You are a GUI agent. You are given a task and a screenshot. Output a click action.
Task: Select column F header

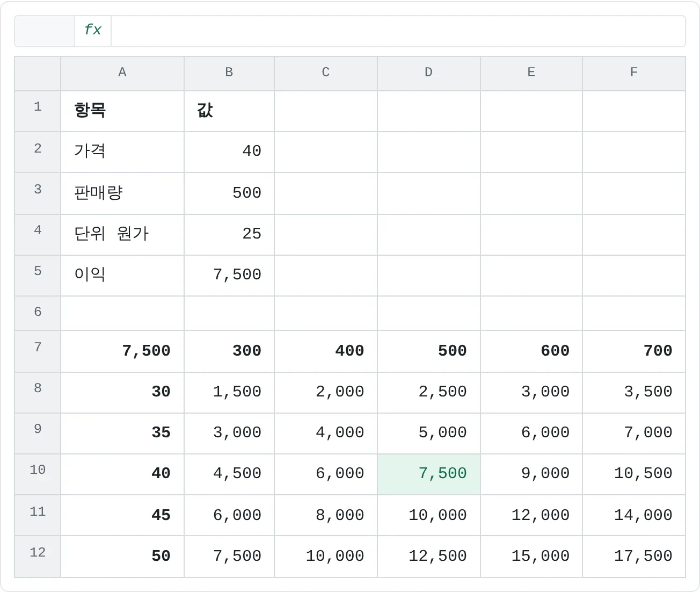[x=634, y=73]
